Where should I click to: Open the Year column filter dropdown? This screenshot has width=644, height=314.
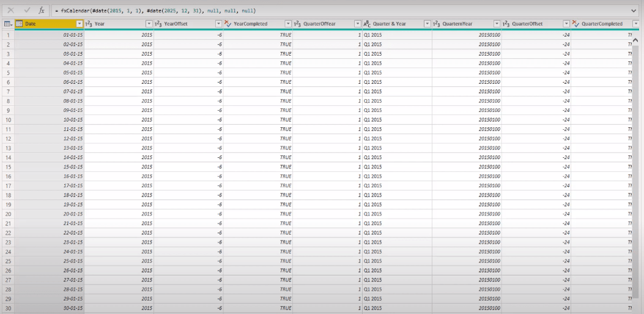click(x=149, y=24)
